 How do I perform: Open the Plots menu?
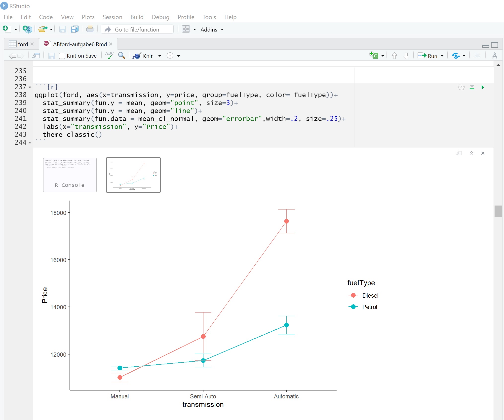88,17
